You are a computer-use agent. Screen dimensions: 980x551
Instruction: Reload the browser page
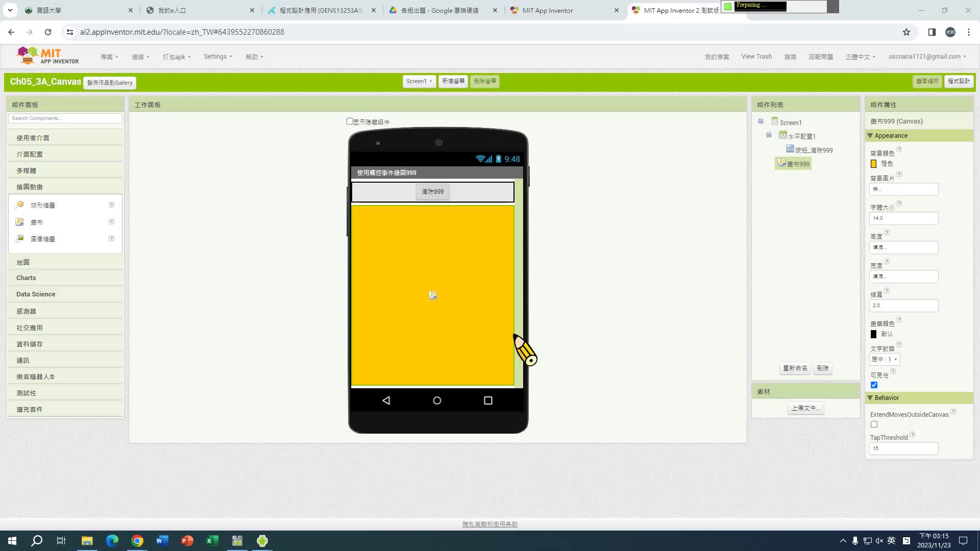pyautogui.click(x=48, y=32)
